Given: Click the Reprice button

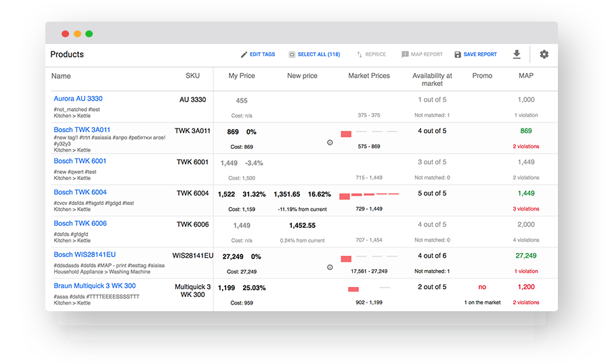Looking at the screenshot, I should tap(371, 54).
